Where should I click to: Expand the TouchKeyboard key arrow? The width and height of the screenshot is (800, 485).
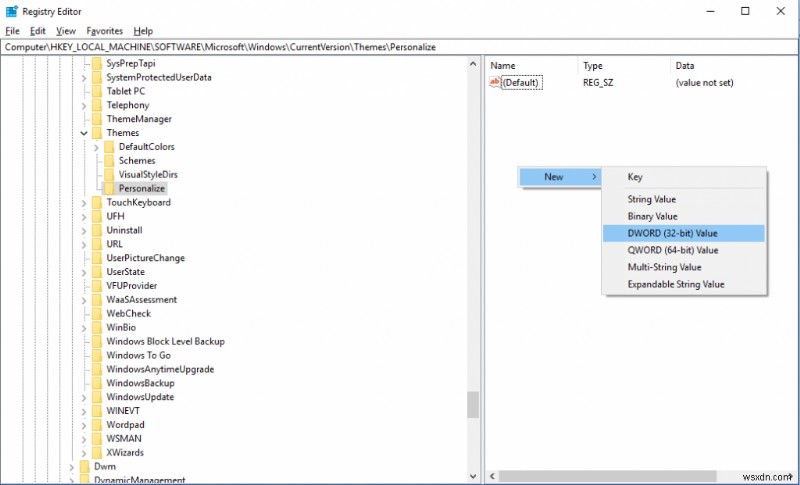(x=84, y=203)
